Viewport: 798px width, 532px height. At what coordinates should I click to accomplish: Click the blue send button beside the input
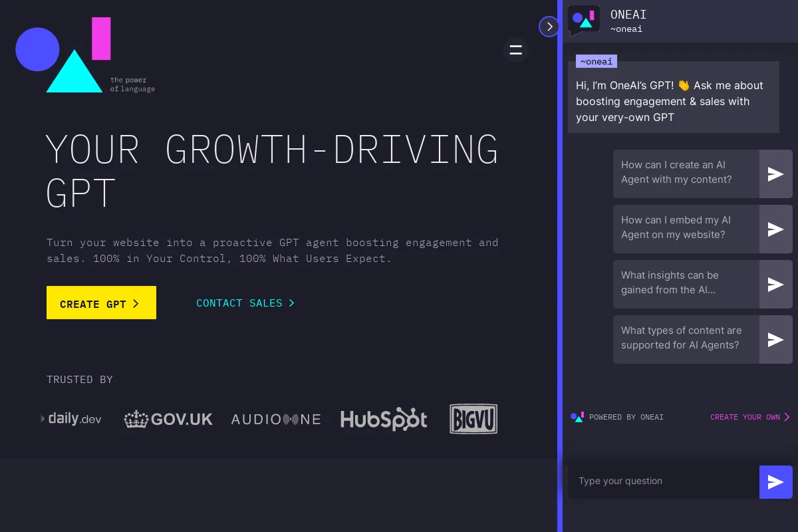point(775,482)
